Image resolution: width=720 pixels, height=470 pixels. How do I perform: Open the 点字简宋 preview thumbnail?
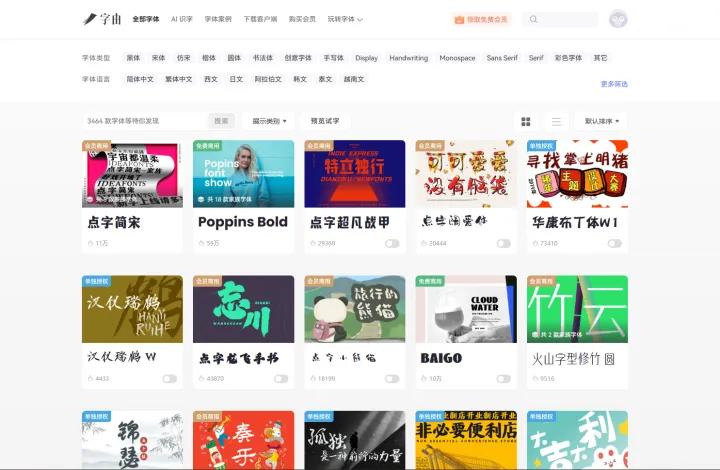(x=132, y=174)
